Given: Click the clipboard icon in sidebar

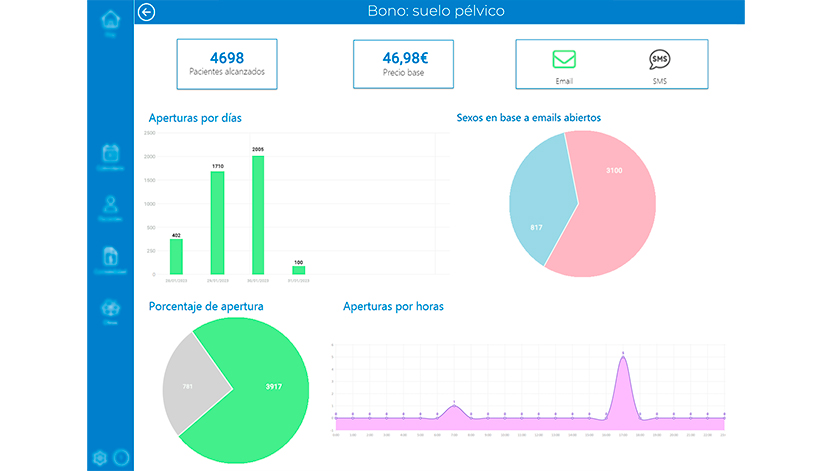Looking at the screenshot, I should [x=110, y=257].
